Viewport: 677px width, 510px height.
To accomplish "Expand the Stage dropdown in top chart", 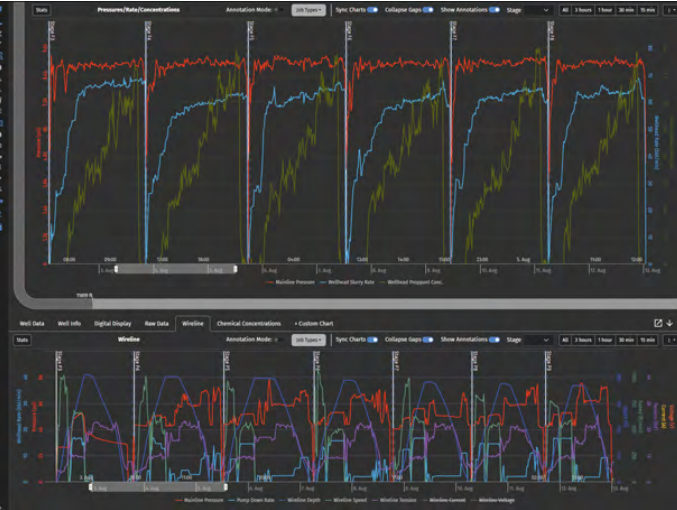I will (x=529, y=9).
